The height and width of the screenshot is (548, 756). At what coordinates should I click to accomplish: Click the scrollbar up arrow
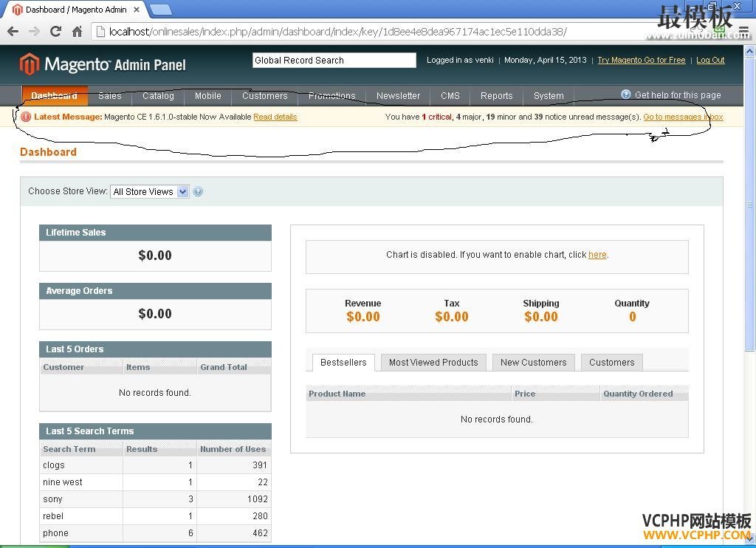[749, 51]
